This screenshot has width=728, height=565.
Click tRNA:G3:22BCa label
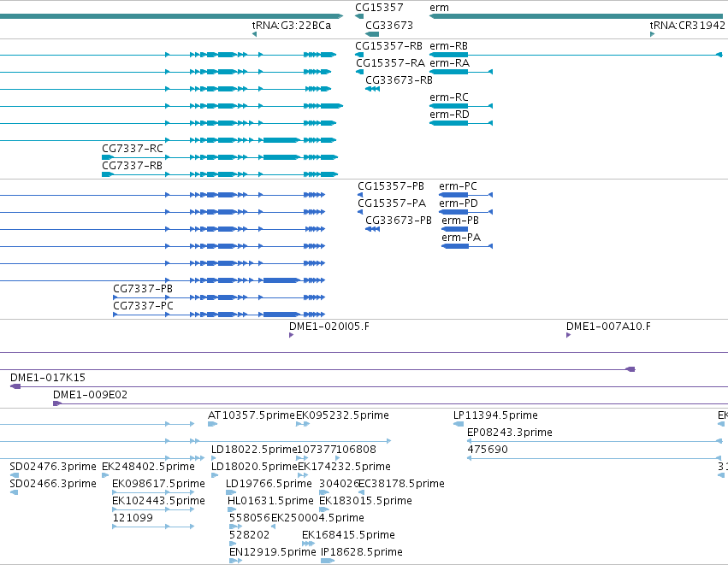(x=292, y=25)
